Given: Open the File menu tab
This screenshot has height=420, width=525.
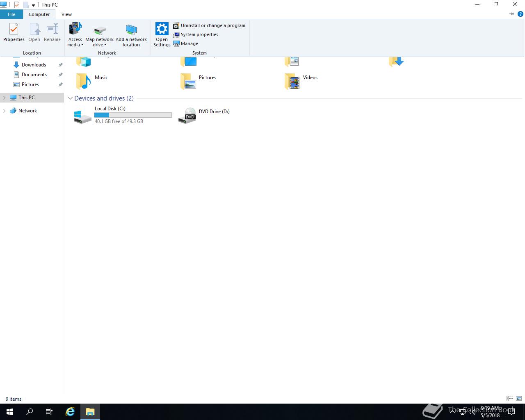Looking at the screenshot, I should coord(11,14).
